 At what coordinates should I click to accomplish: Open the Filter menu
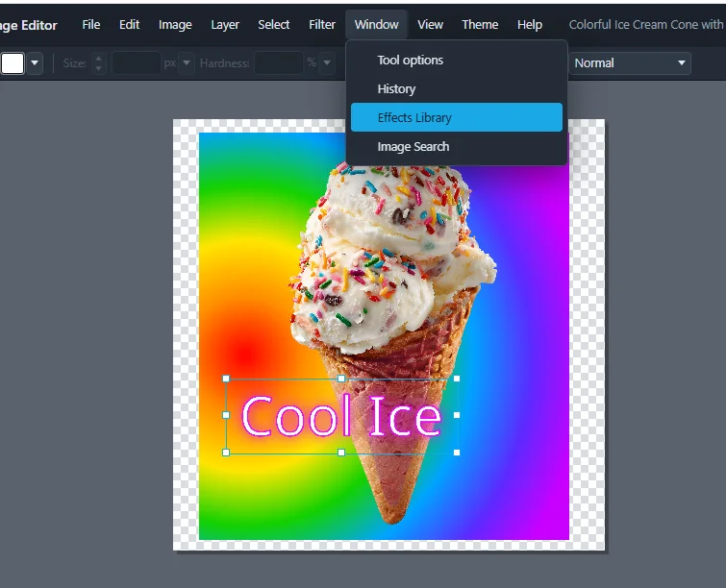(322, 25)
